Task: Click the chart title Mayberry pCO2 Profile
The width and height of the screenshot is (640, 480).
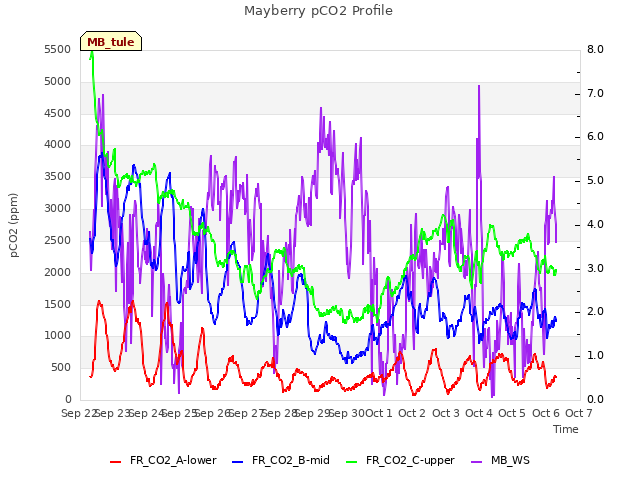Action: click(x=318, y=11)
